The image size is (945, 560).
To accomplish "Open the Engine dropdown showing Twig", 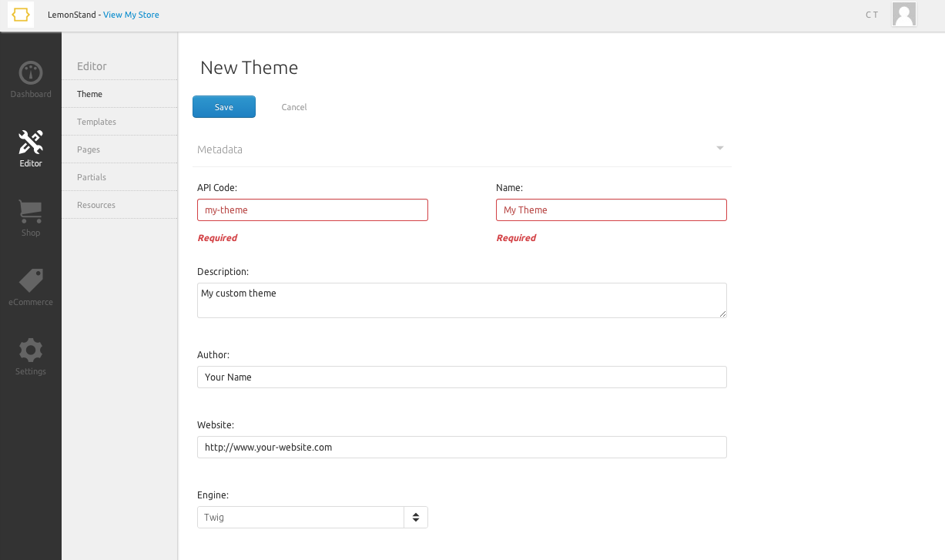I will point(301,517).
